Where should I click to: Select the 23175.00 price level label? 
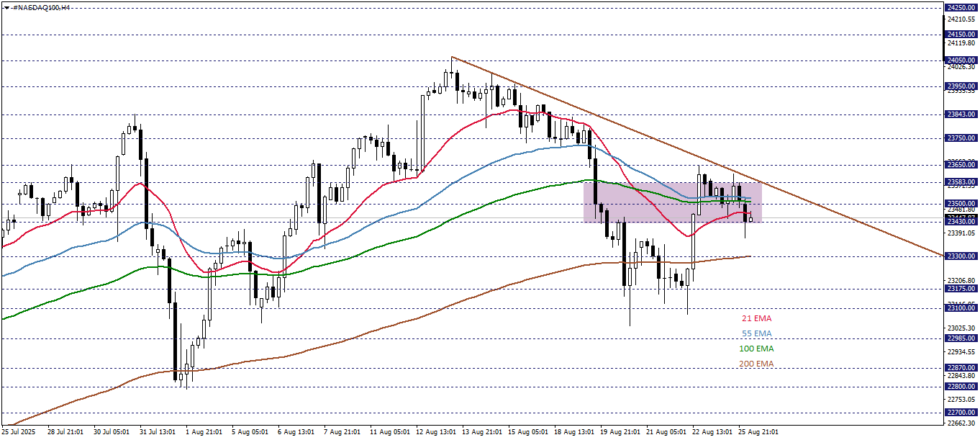(961, 289)
